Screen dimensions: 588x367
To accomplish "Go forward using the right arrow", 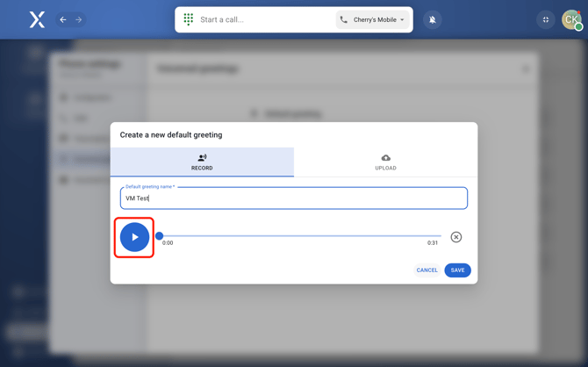I will [x=78, y=19].
